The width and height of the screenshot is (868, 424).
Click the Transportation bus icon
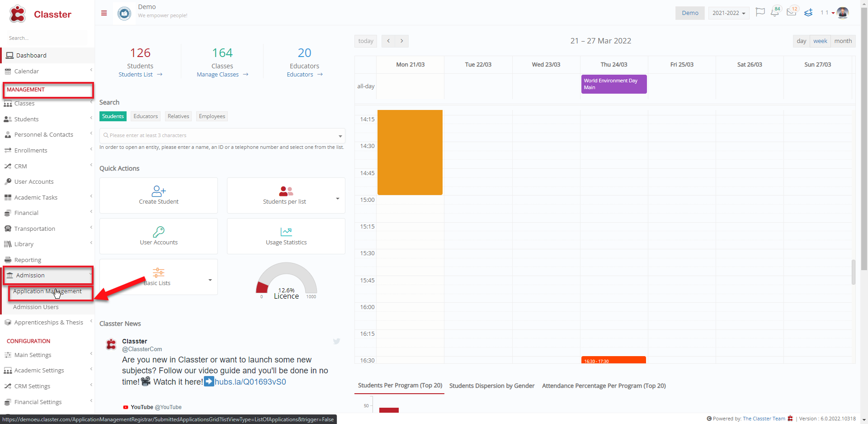pos(8,229)
